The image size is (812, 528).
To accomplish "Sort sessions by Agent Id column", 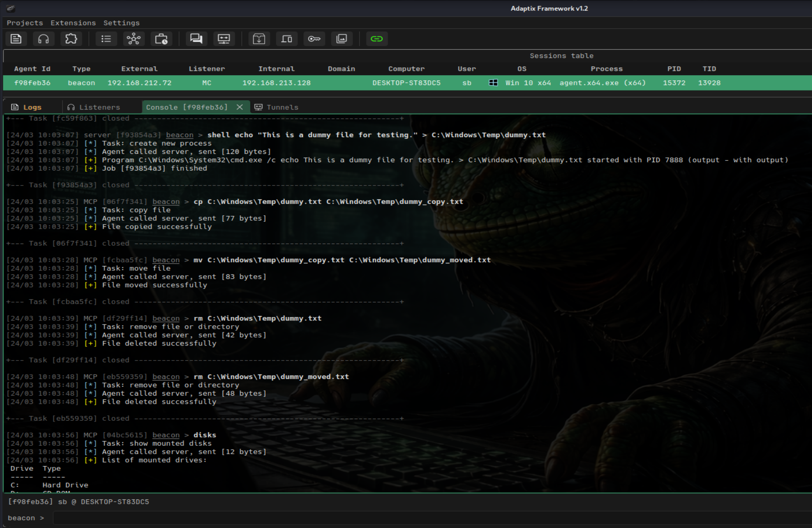I will (x=32, y=69).
